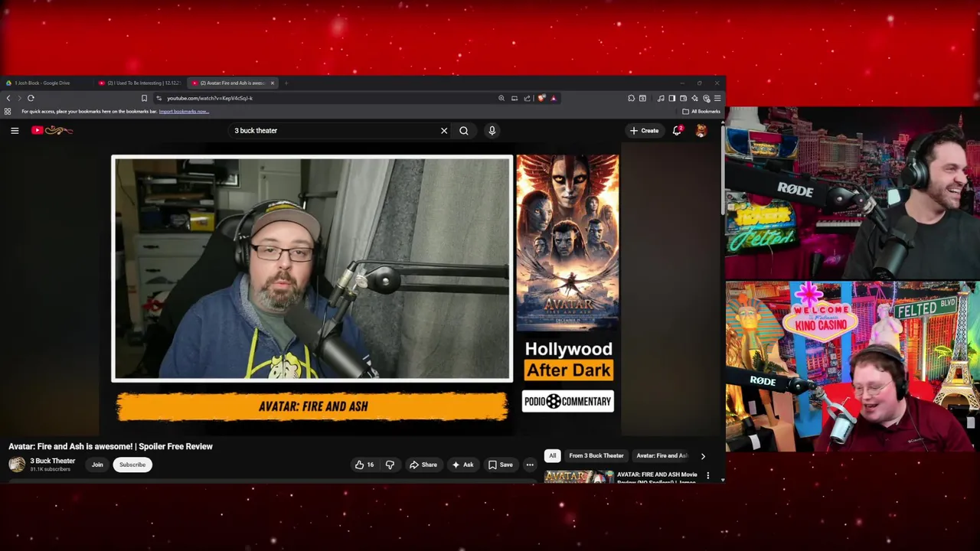Open a new browser tab with plus
The width and height of the screenshot is (980, 551).
point(286,83)
